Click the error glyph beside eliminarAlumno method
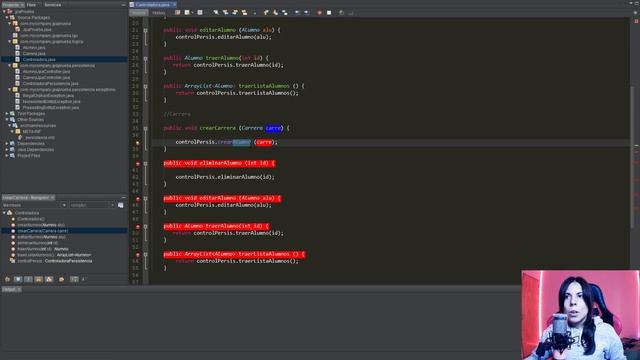640x360 pixels. pyautogui.click(x=138, y=163)
